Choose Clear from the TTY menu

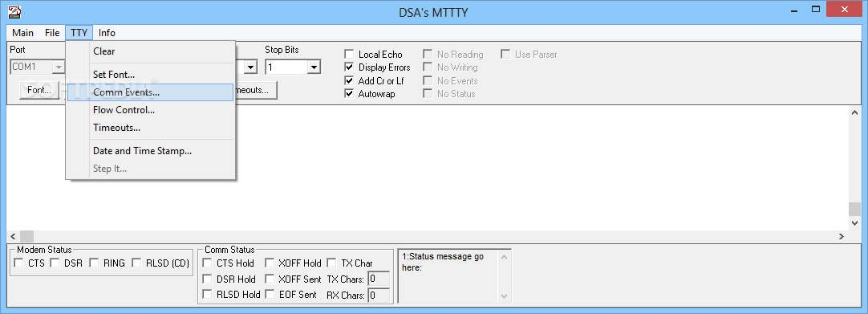point(151,51)
